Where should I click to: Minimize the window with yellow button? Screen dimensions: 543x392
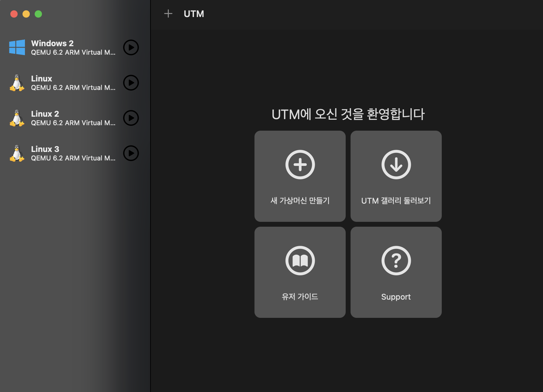(26, 14)
